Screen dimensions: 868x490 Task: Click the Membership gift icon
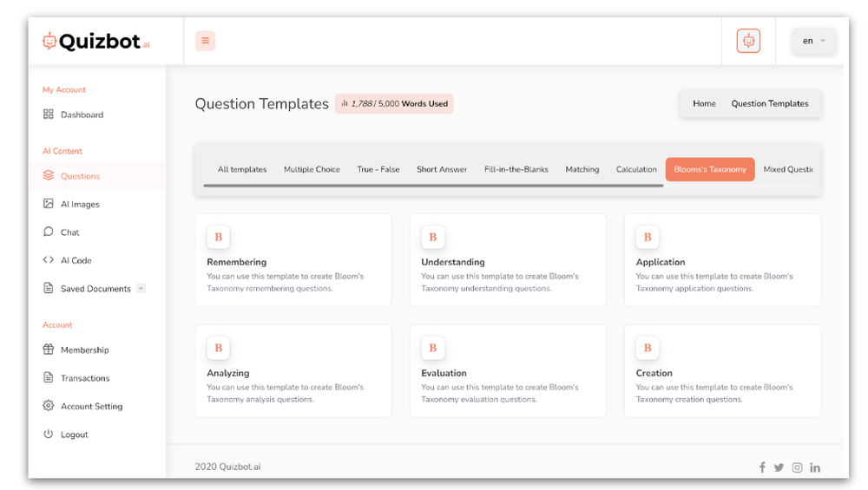pos(48,350)
